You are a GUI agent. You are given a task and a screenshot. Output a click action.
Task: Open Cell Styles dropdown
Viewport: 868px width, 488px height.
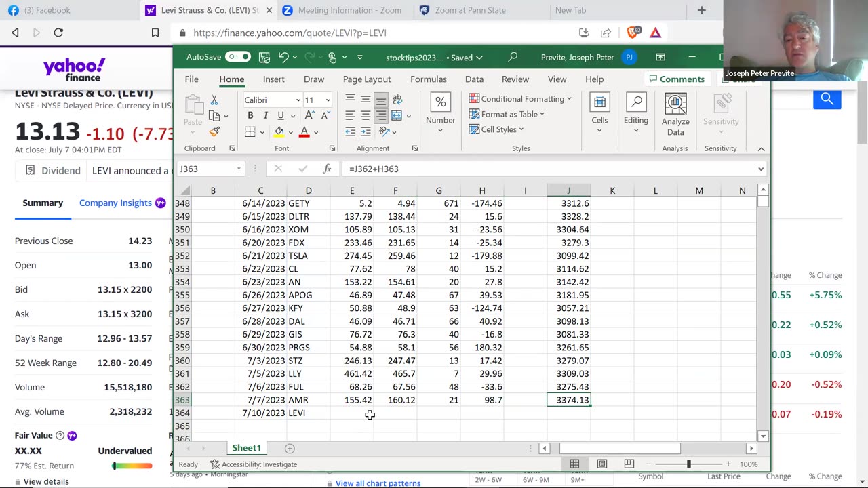(496, 129)
